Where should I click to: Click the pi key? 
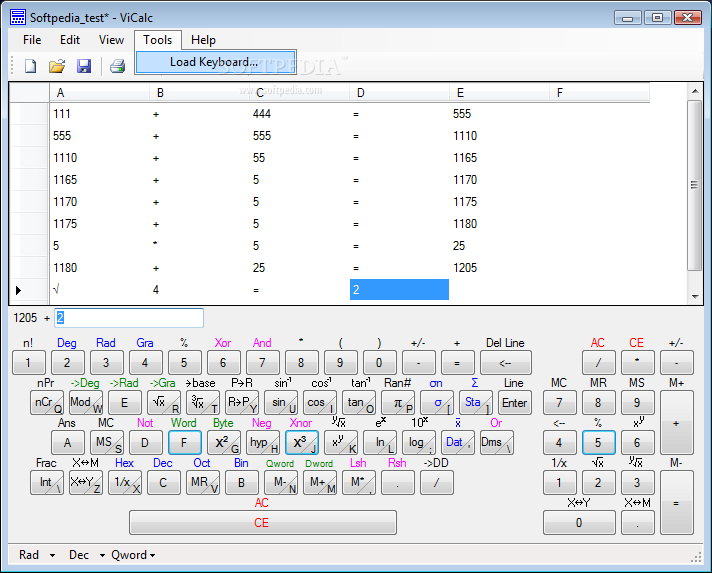coord(398,403)
